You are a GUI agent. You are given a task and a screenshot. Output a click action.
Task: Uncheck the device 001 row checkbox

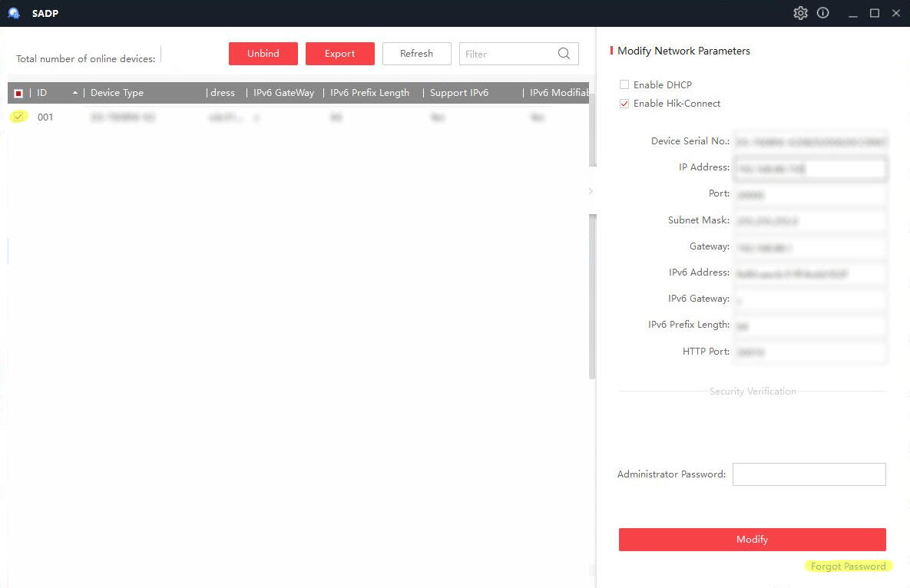18,117
